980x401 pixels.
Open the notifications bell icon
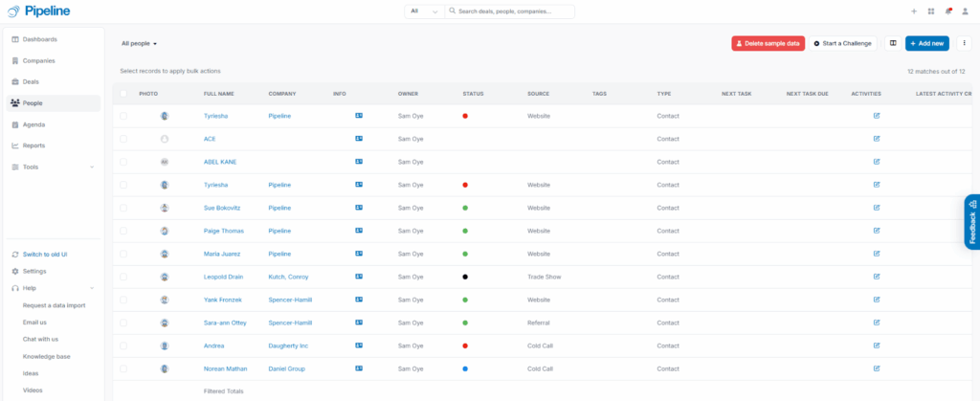pos(947,11)
